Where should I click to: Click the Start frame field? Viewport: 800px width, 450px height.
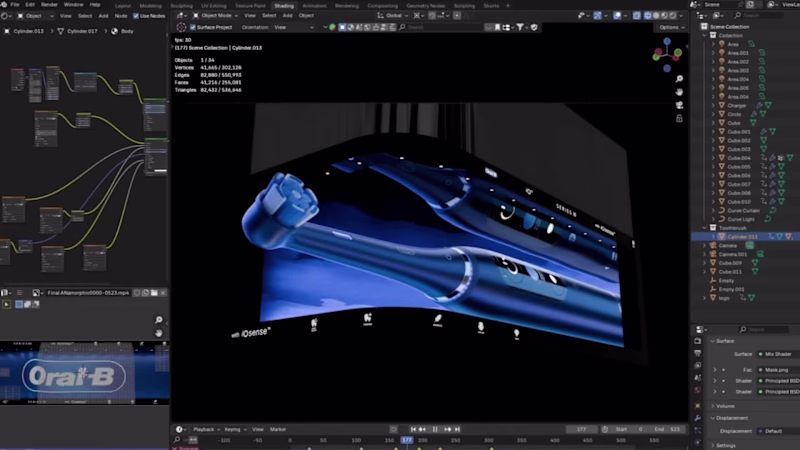coord(629,430)
